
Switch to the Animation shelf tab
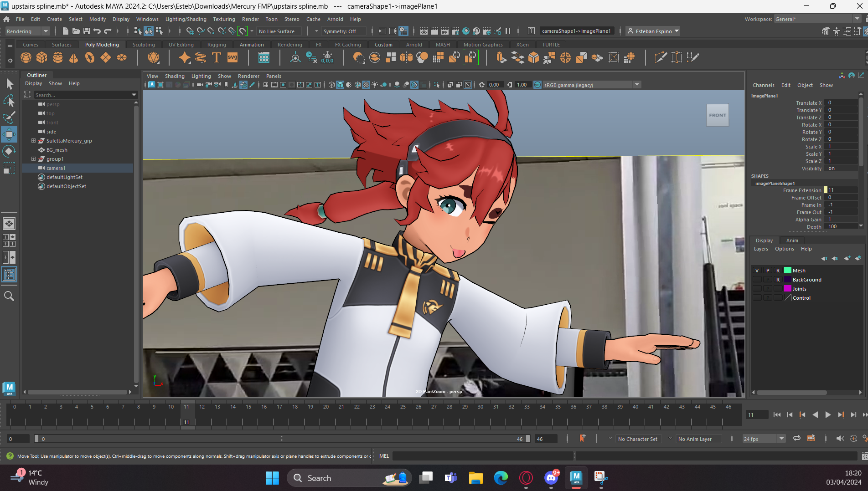(252, 45)
